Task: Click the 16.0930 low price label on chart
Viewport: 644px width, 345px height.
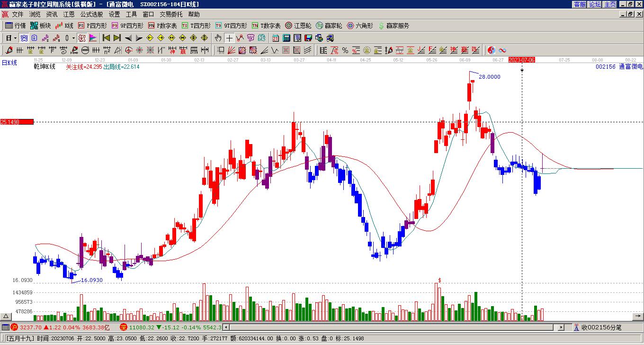Action: pos(91,280)
